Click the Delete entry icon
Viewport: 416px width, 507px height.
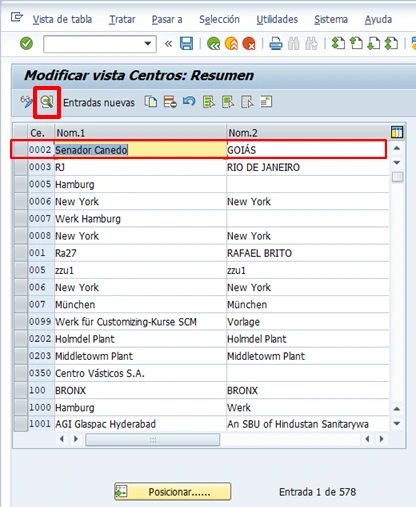coord(170,102)
